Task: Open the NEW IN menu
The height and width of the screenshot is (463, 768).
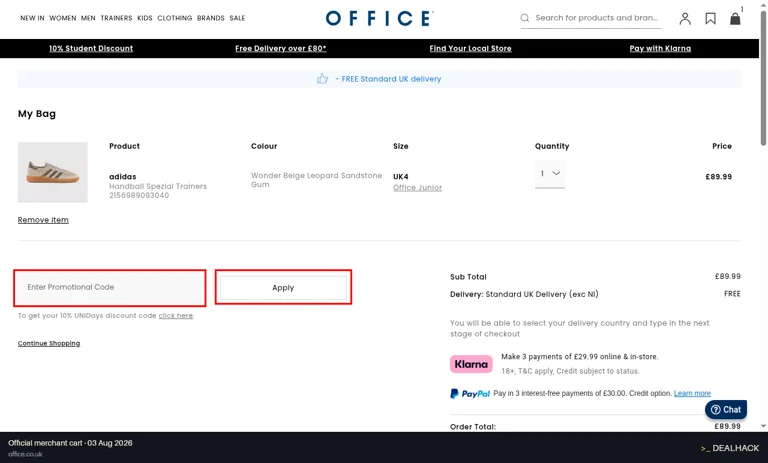Action: [32, 18]
